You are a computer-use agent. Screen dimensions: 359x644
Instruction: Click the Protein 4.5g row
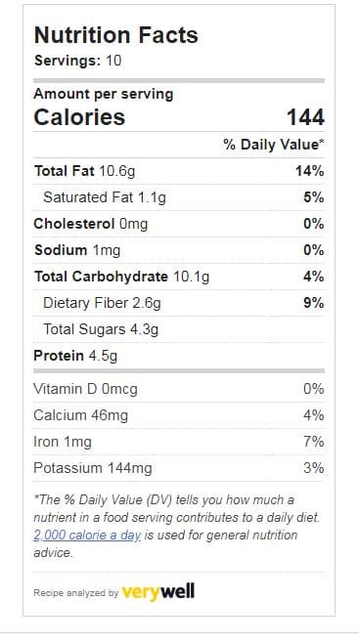(x=179, y=356)
